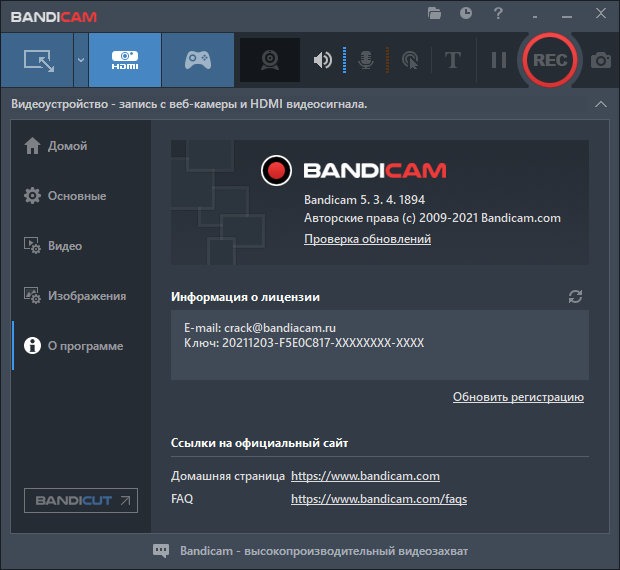Collapse the settings panel with chevron
The height and width of the screenshot is (570, 620).
(600, 105)
